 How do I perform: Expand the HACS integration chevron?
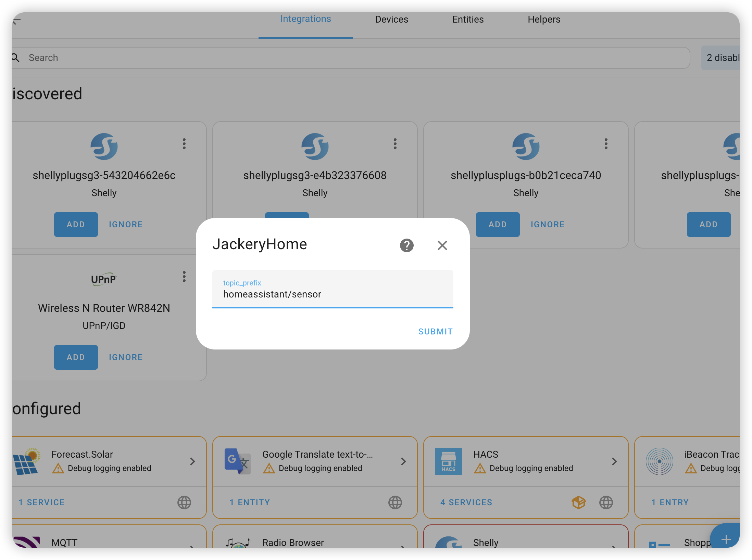pyautogui.click(x=614, y=461)
